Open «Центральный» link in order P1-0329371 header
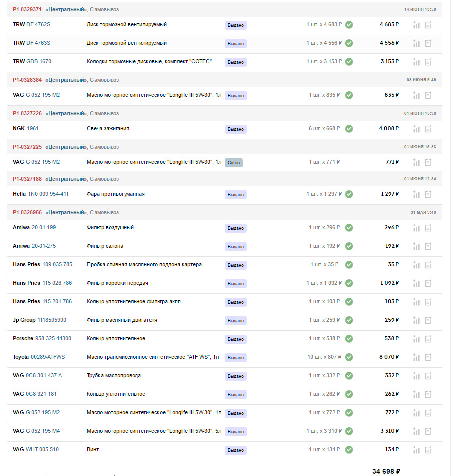This screenshot has width=451, height=476. pyautogui.click(x=66, y=9)
